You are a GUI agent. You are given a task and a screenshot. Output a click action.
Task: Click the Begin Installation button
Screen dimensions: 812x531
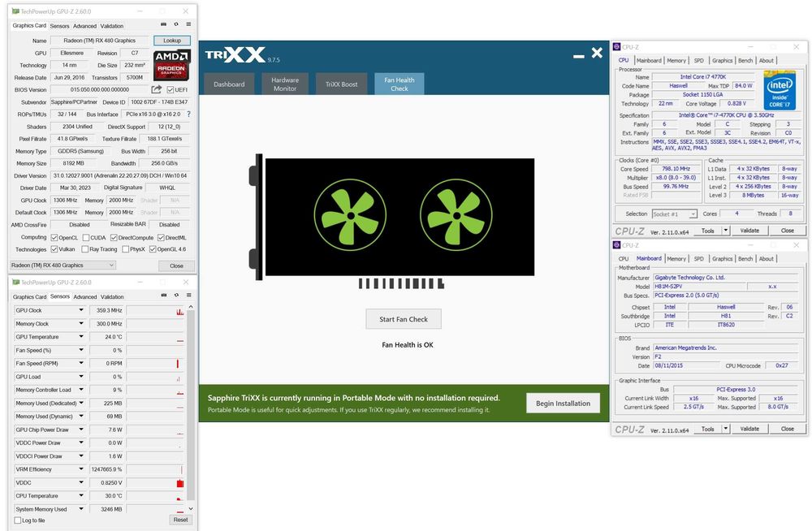click(563, 403)
